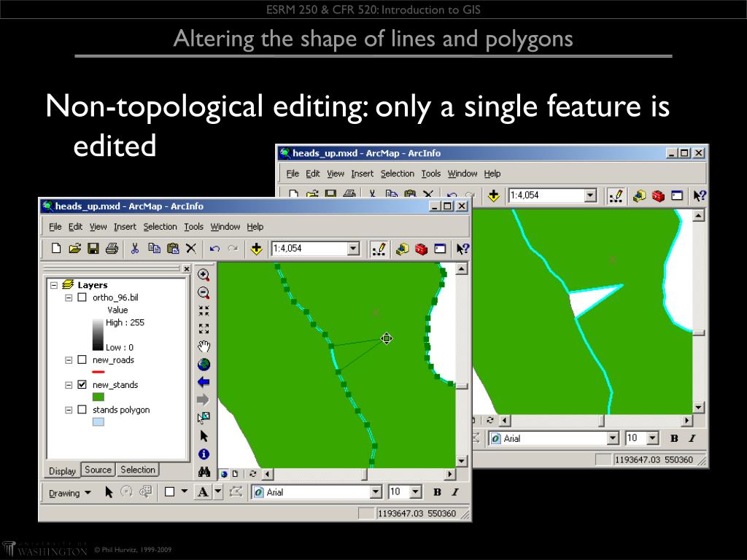Click the Fixed Zoom In arrows icon
747x560 pixels.
(204, 311)
